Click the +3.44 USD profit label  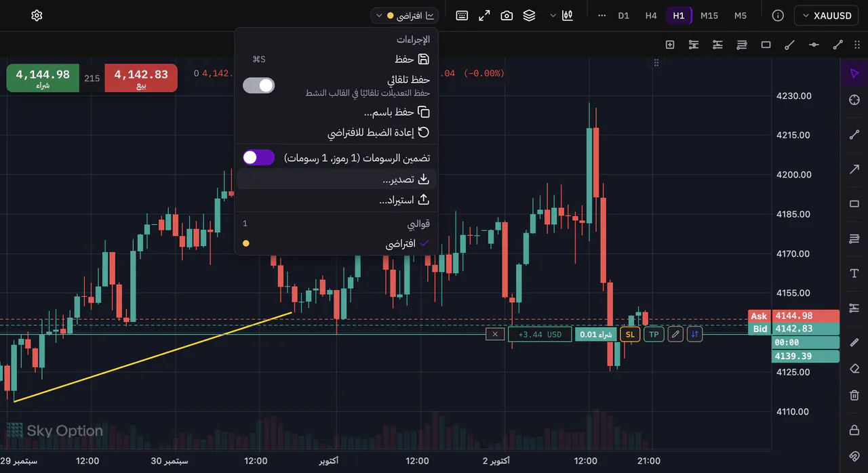tap(540, 334)
